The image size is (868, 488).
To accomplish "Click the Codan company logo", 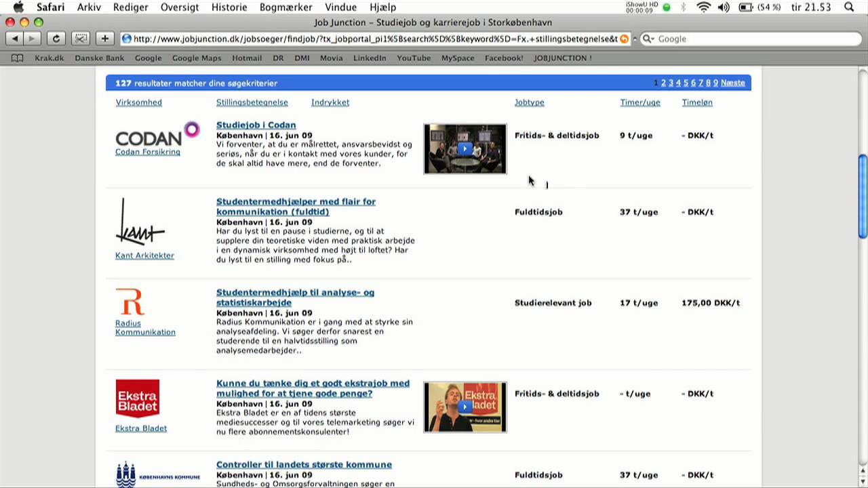I will point(157,135).
